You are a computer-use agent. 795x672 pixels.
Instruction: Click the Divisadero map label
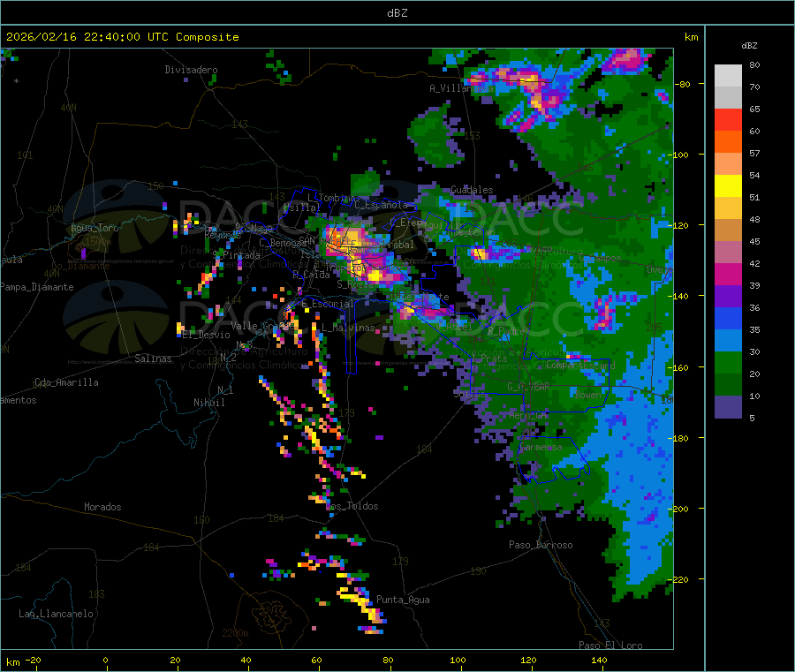(x=191, y=70)
